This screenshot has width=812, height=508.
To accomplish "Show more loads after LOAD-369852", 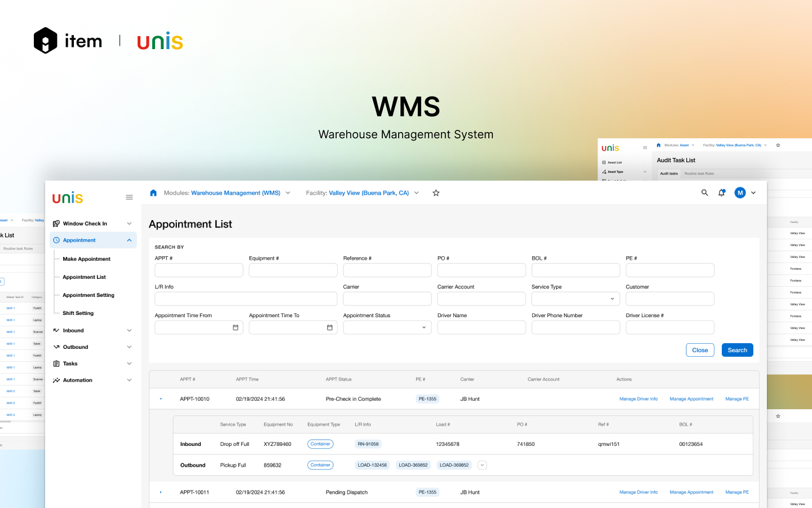I will pyautogui.click(x=482, y=465).
